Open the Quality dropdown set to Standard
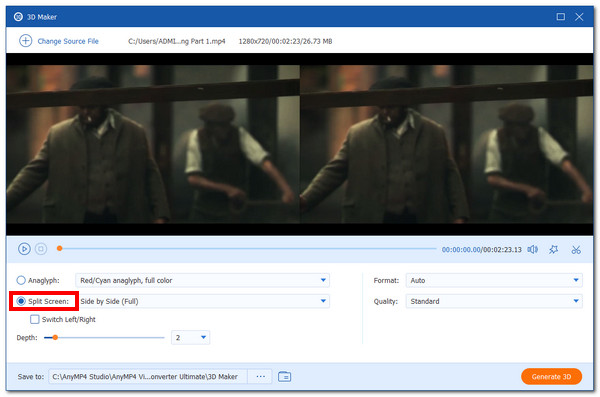600x397 pixels. pos(494,301)
